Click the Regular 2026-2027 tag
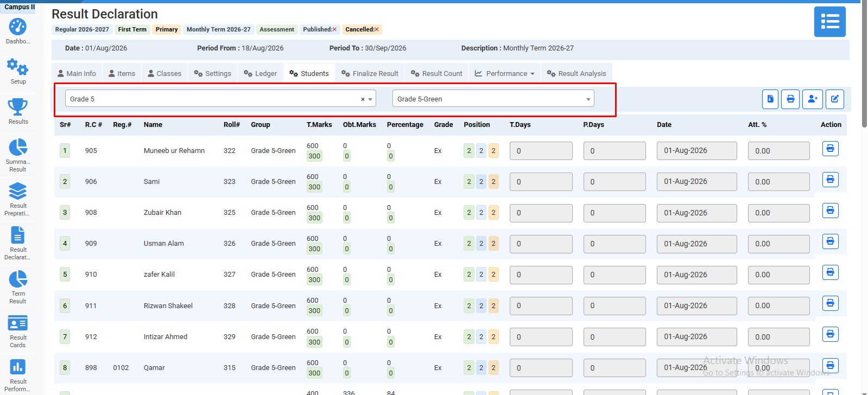Screen dimensions: 868x395 82,29
